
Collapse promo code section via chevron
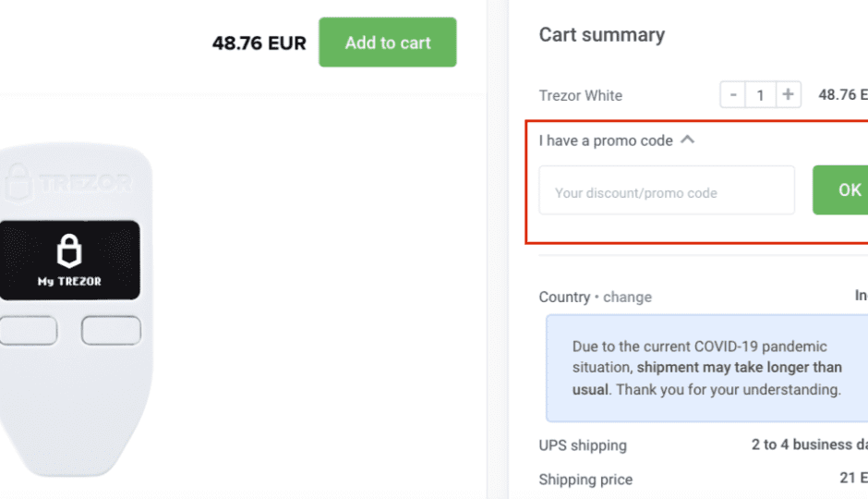[x=688, y=140]
